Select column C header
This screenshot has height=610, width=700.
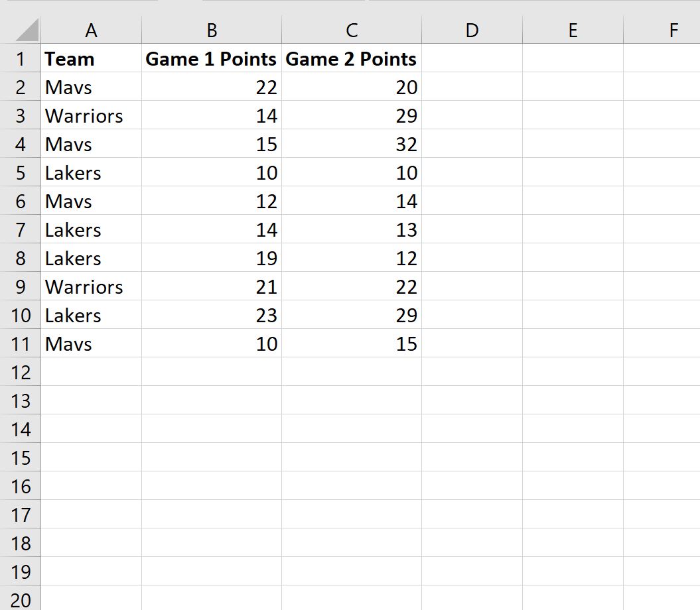(x=352, y=30)
